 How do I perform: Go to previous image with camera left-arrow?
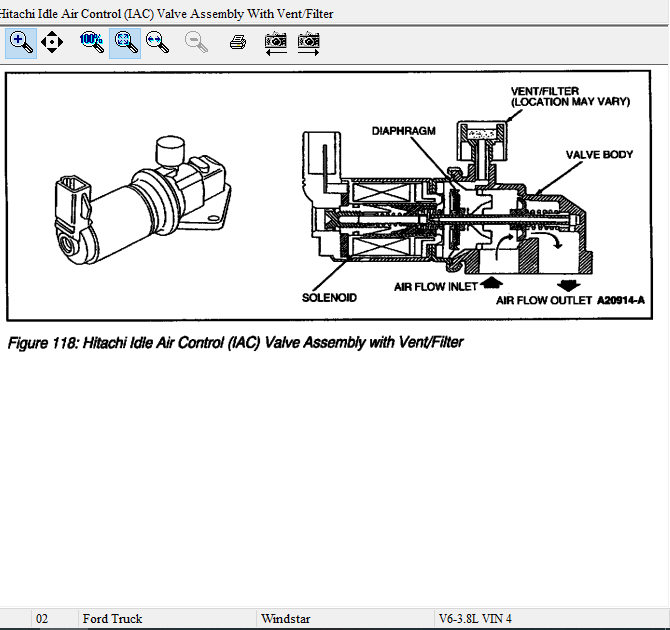276,42
